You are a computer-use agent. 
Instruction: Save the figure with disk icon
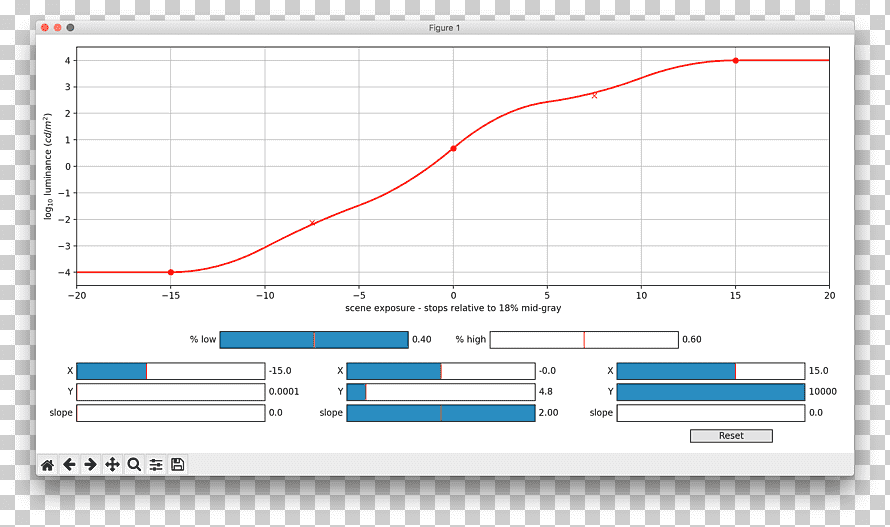tap(177, 465)
